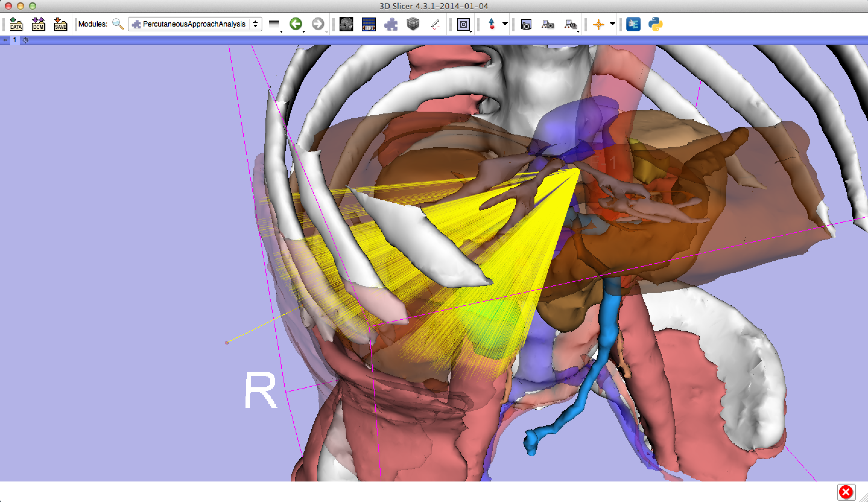Open the Volumes module brain icon

click(346, 24)
